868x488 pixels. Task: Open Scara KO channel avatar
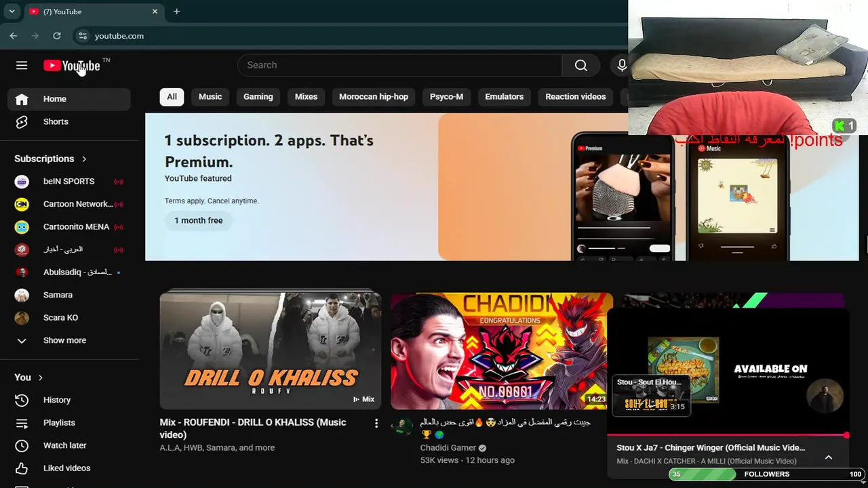[x=22, y=318]
